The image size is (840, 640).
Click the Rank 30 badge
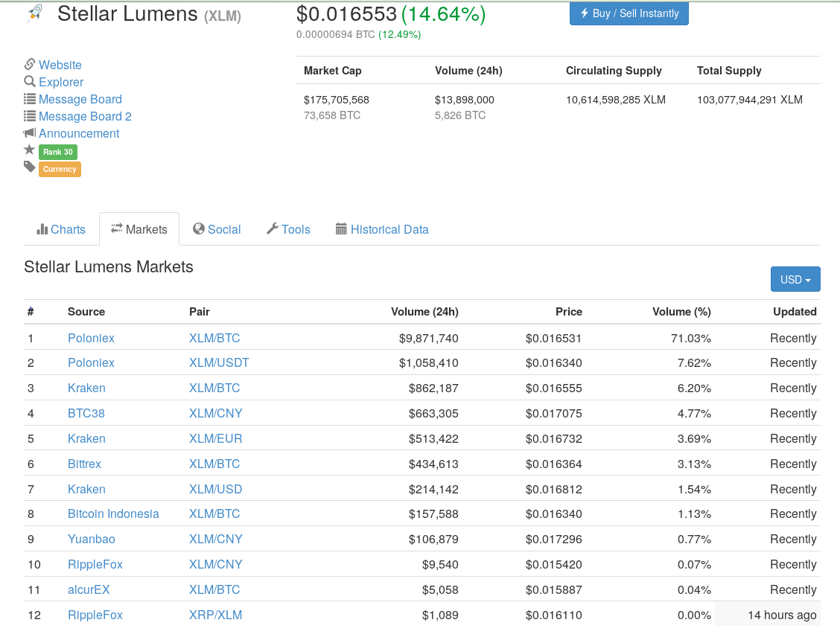pos(58,152)
